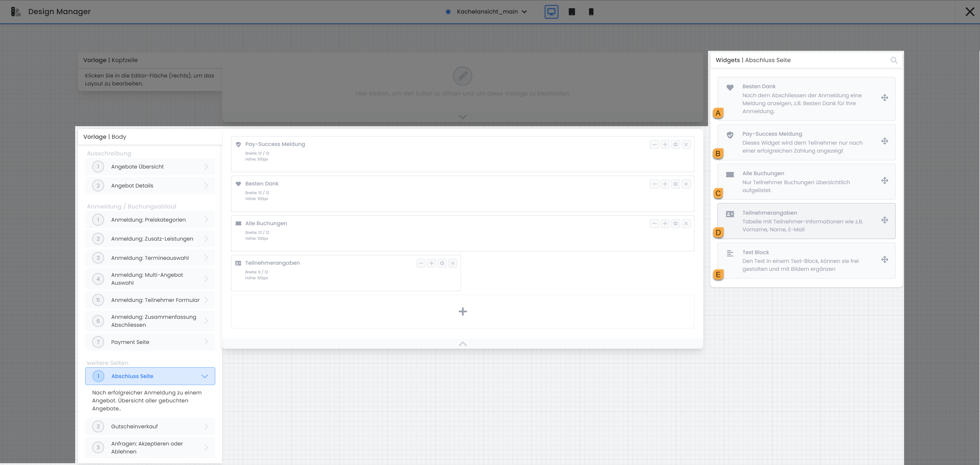
Task: Click search icon in Widgets panel
Action: [x=894, y=60]
